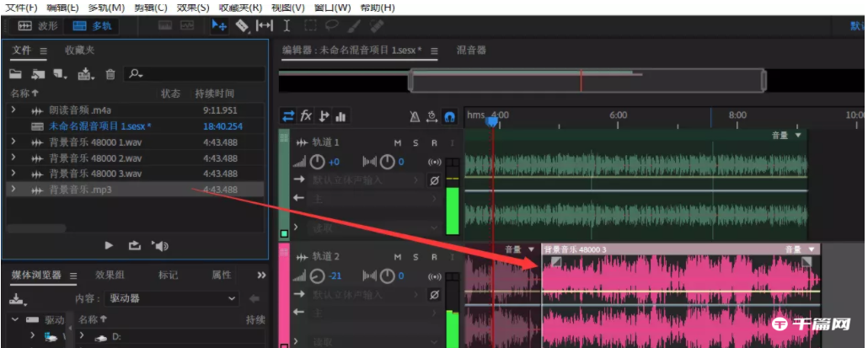This screenshot has width=868, height=348.
Task: Play the selected file in Files panel
Action: [109, 246]
